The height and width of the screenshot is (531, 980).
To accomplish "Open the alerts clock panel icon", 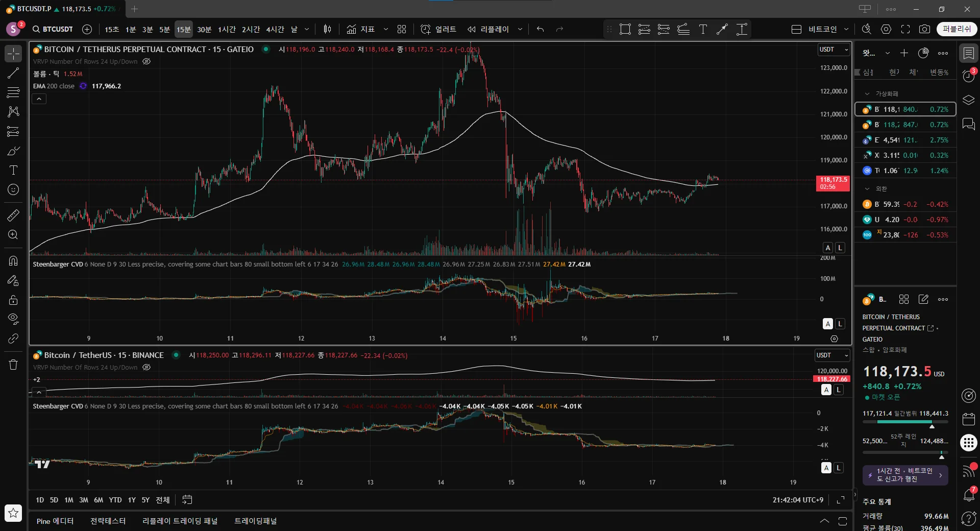I will (x=968, y=76).
